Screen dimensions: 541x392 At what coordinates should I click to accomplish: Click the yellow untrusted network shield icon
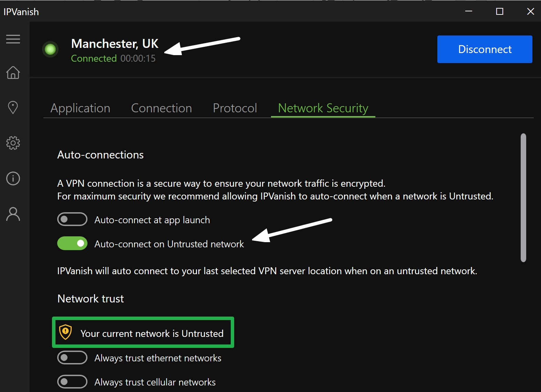(x=65, y=332)
